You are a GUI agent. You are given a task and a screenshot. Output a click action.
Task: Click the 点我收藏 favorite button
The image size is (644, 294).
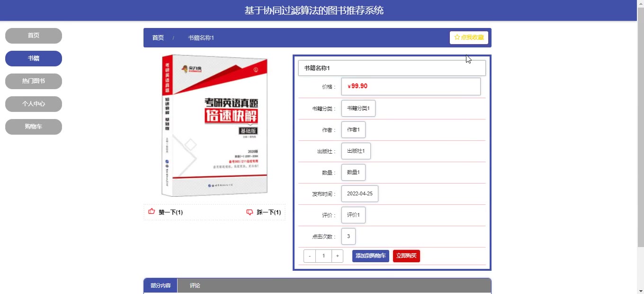coord(469,37)
